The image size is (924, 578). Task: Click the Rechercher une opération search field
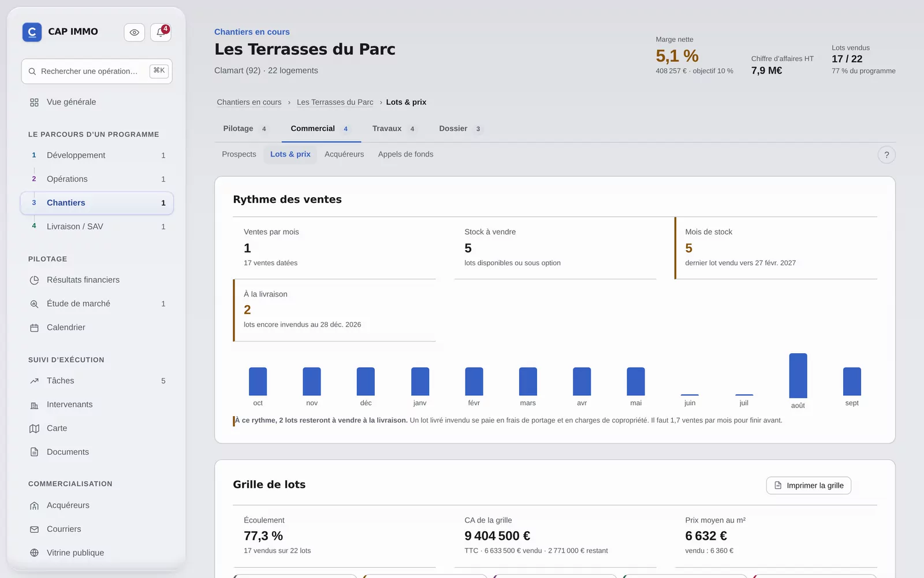(96, 71)
